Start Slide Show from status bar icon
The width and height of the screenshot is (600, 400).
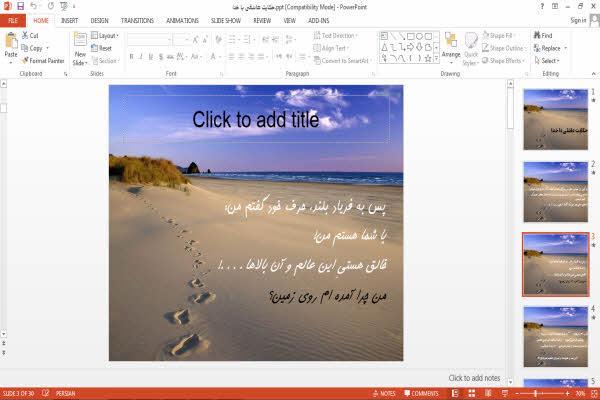click(x=505, y=393)
